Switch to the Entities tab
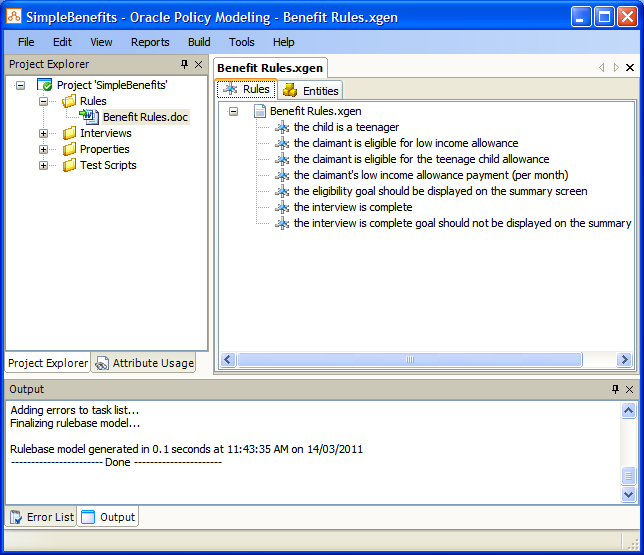Screen dimensions: 644x555 (310, 90)
